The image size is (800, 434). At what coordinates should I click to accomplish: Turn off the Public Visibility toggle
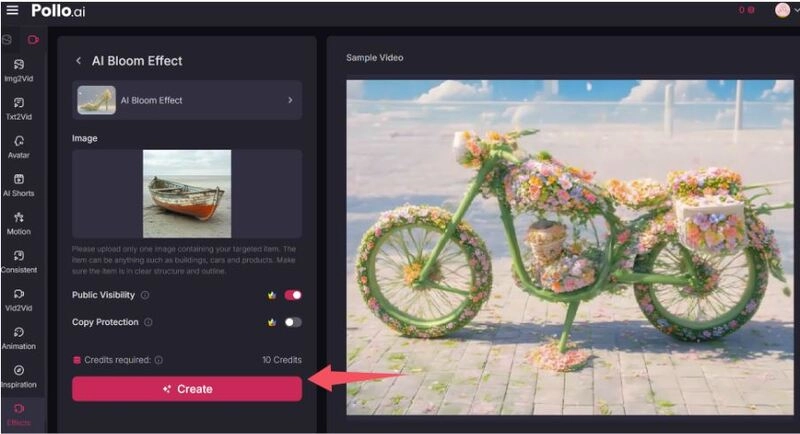pos(293,295)
